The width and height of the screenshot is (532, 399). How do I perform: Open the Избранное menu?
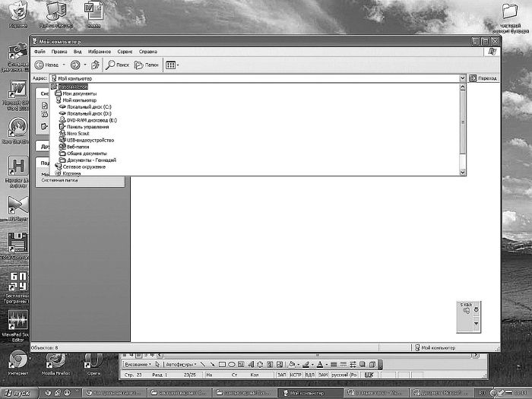pyautogui.click(x=99, y=52)
